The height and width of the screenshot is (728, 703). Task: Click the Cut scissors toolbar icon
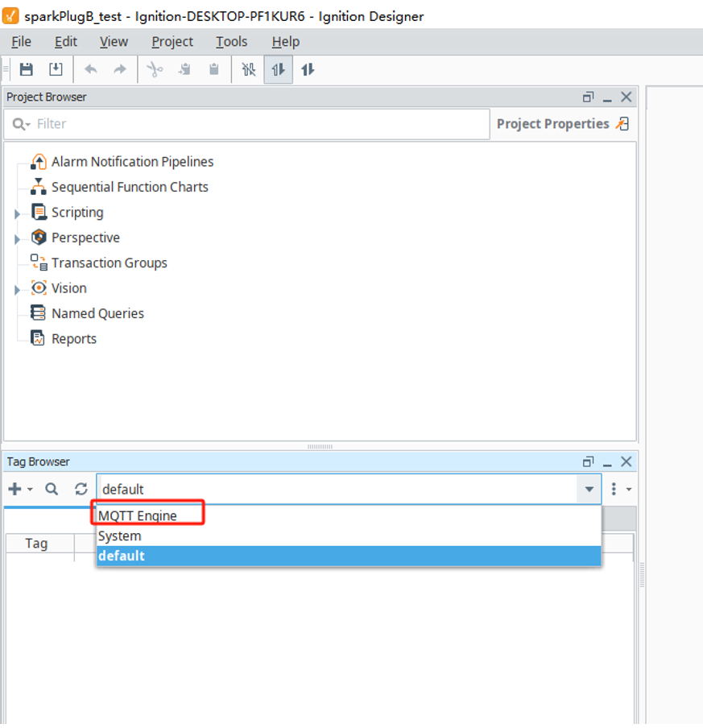tap(155, 69)
